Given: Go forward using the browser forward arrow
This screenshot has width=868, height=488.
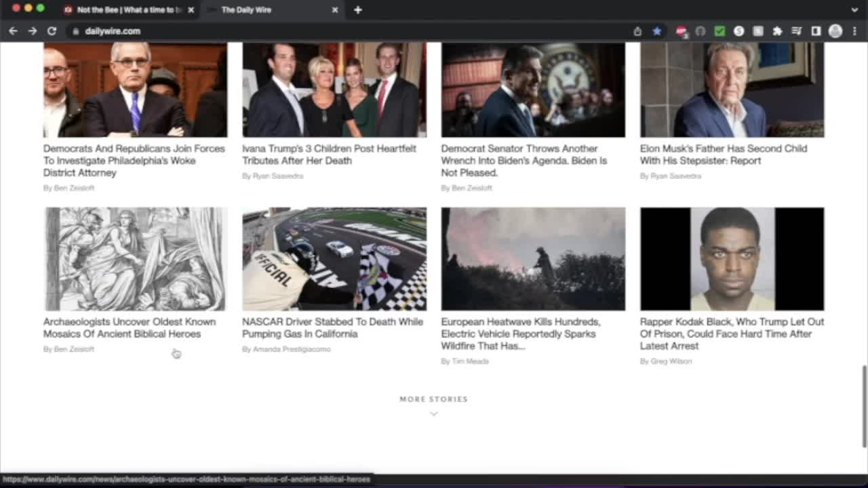Looking at the screenshot, I should click(32, 31).
